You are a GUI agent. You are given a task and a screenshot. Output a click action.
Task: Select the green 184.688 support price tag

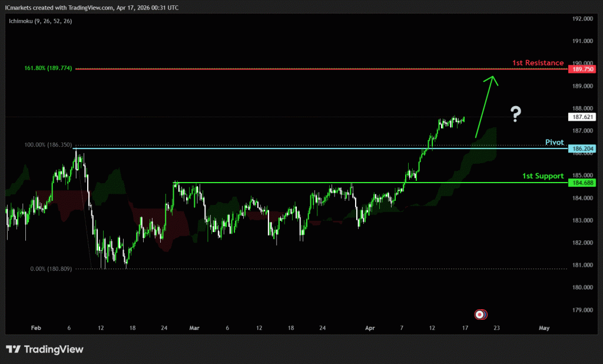[x=581, y=183]
